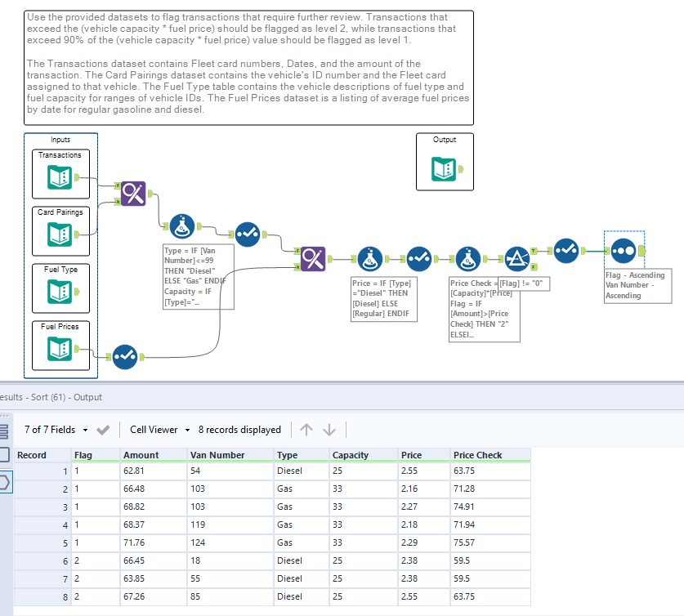Click the Sort tool's green output anchor
The image size is (684, 616).
point(642,251)
